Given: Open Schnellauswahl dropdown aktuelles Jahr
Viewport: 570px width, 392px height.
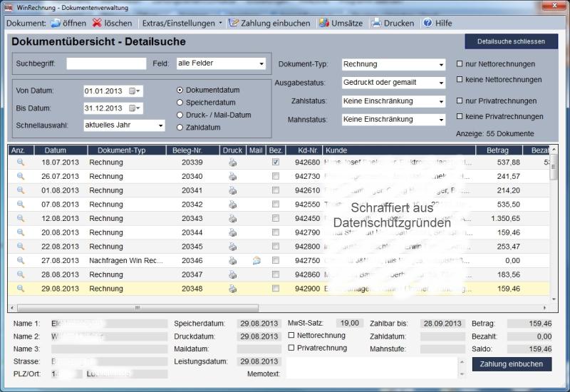Looking at the screenshot, I should click(124, 125).
